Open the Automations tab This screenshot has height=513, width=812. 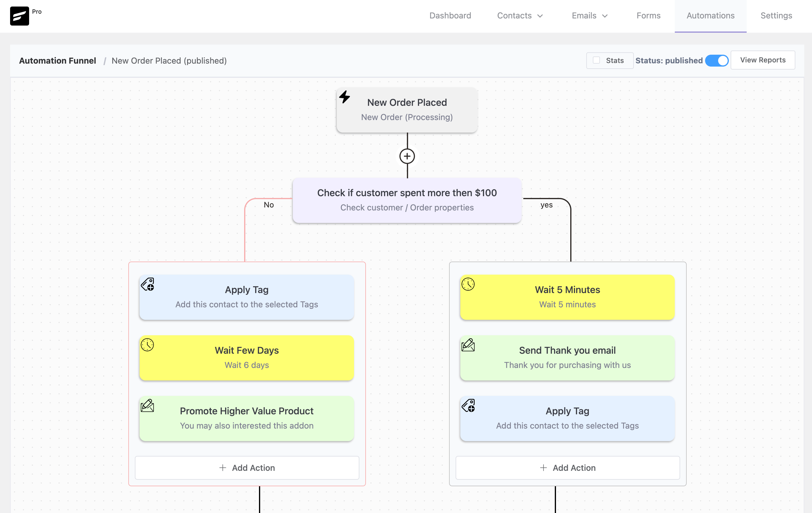point(710,15)
